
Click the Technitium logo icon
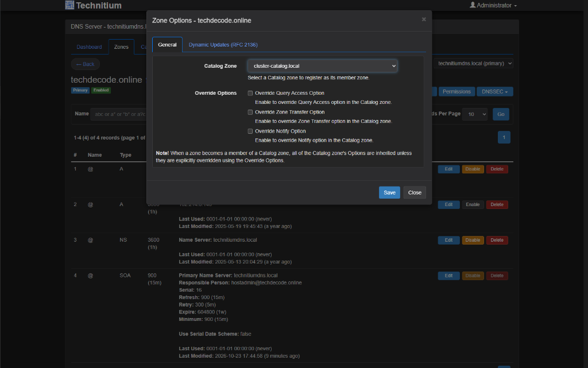(69, 5)
